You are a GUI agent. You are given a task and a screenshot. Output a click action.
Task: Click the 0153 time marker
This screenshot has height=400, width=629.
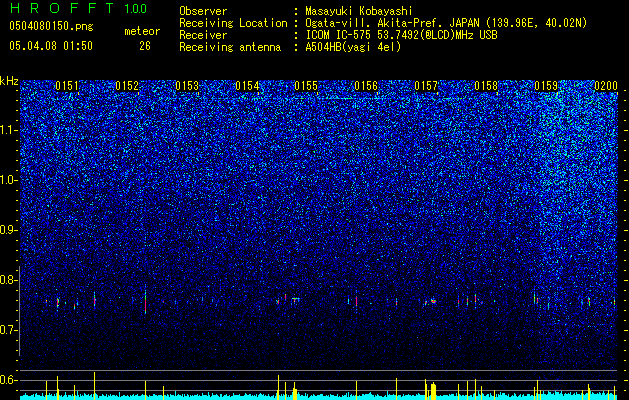187,86
